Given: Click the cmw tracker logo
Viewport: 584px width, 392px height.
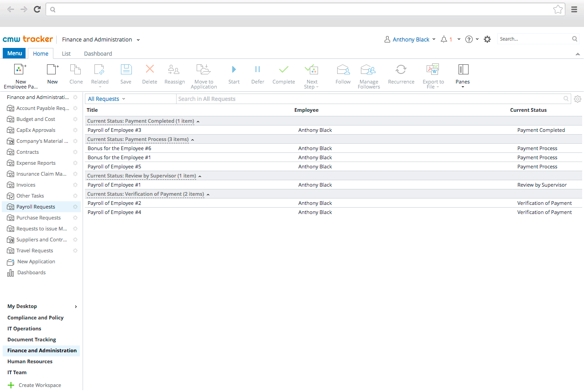Looking at the screenshot, I should pos(28,39).
